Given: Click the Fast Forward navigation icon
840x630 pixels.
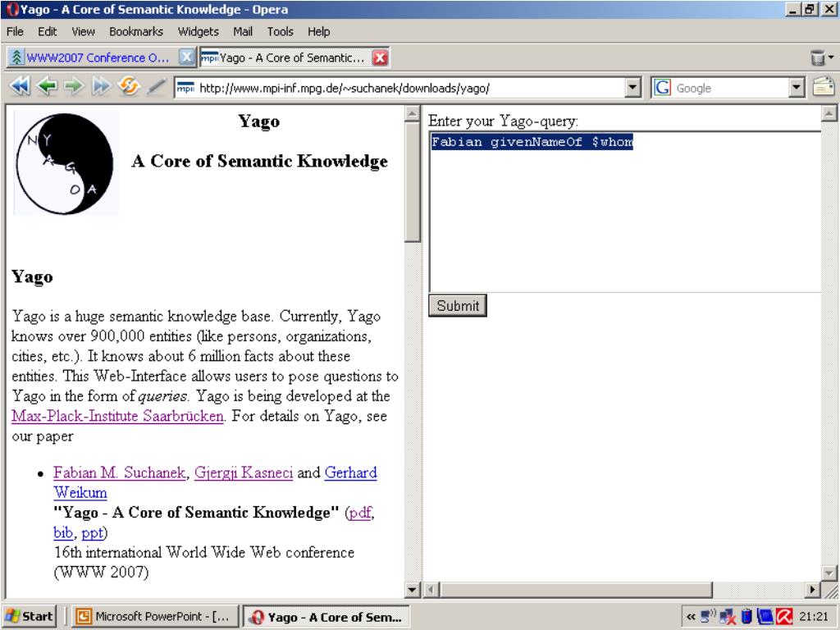Looking at the screenshot, I should [x=101, y=86].
